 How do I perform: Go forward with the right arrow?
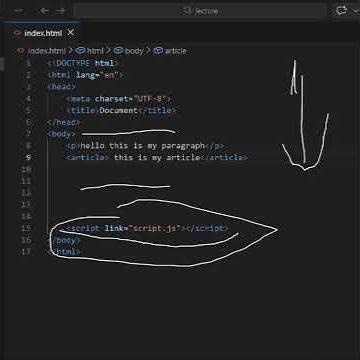(x=60, y=11)
